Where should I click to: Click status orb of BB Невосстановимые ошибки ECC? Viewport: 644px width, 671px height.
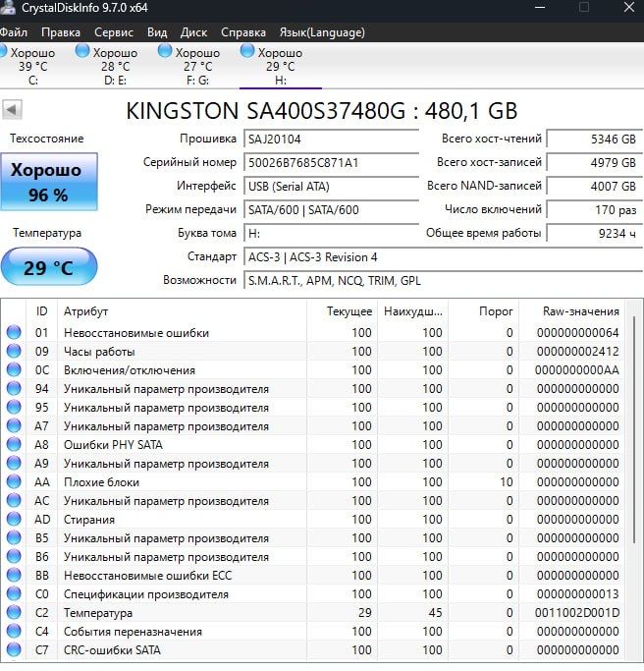(14, 575)
